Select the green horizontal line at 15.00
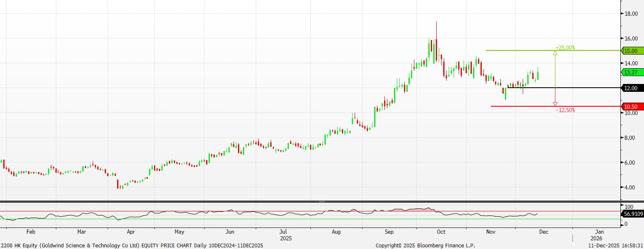Screen dimensions: 644x249 [x=553, y=50]
